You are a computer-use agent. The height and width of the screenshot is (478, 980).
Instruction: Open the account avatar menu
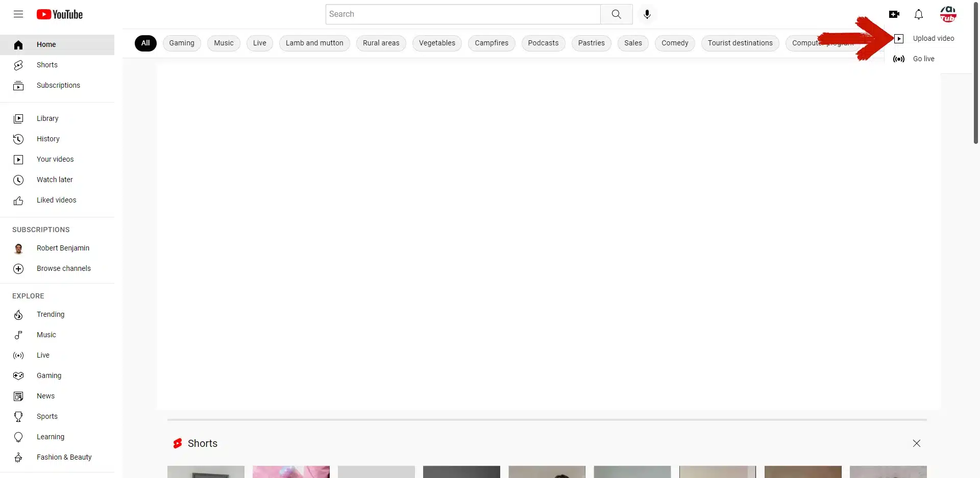(x=948, y=14)
